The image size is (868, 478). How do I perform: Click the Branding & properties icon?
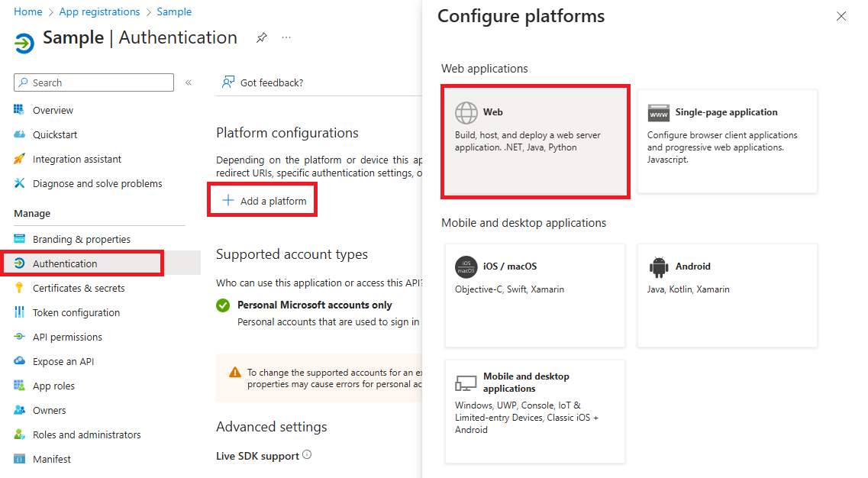19,239
